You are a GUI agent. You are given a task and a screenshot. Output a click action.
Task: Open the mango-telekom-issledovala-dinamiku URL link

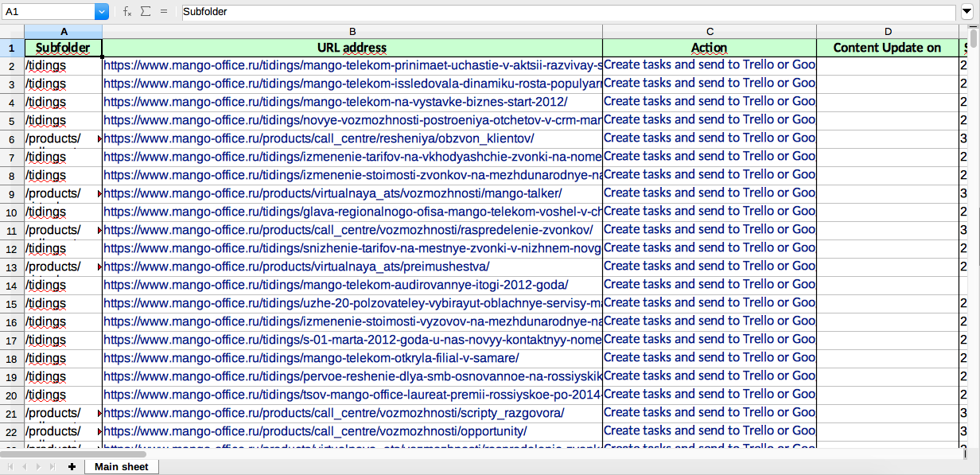(352, 84)
